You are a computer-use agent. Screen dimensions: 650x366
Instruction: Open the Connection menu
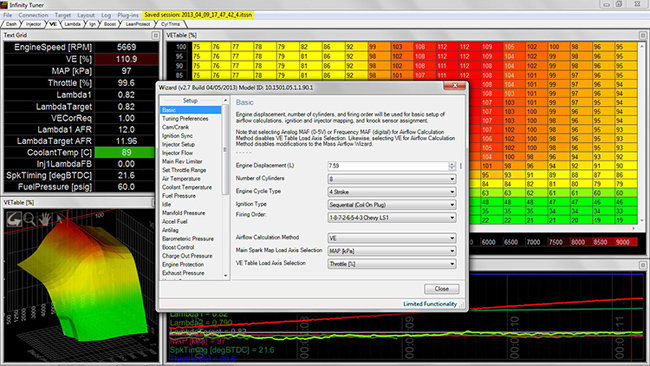tap(33, 15)
